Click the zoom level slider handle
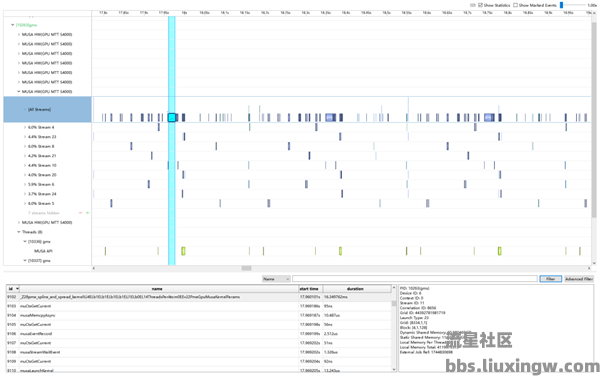Viewport: 600px width, 376px height. click(561, 5)
